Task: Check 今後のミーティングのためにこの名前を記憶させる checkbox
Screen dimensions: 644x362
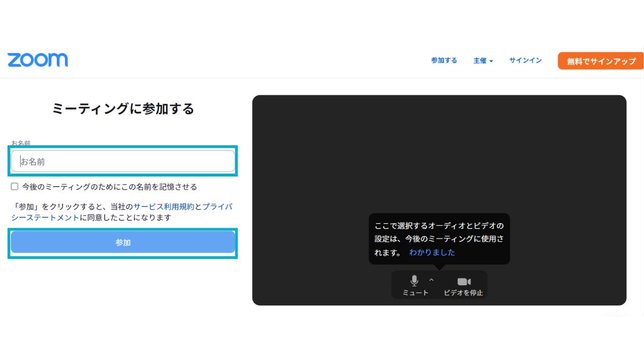Action: pos(15,187)
